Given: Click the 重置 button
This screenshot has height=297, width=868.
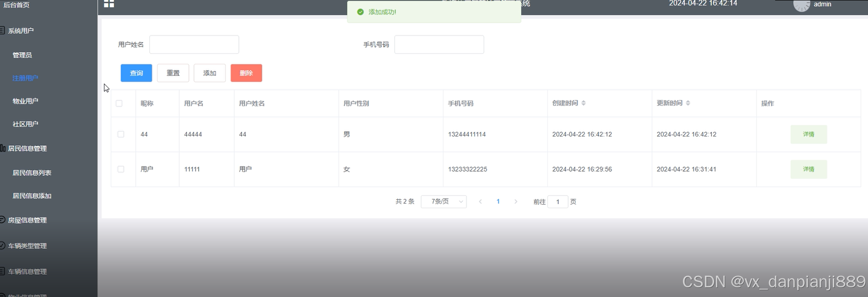Looking at the screenshot, I should 173,73.
